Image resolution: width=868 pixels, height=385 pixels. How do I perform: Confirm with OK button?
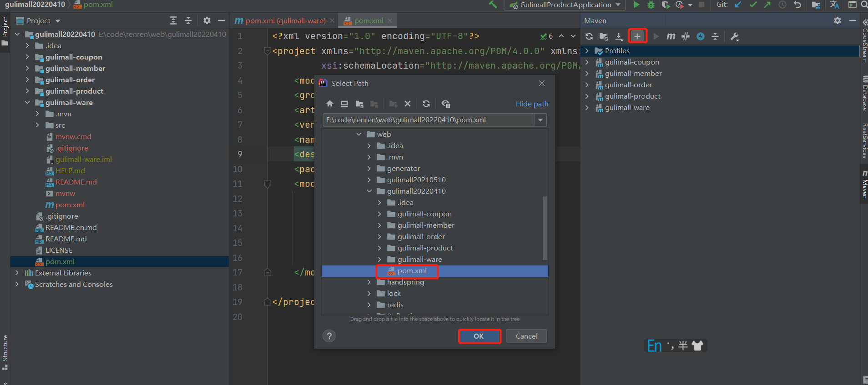(479, 336)
